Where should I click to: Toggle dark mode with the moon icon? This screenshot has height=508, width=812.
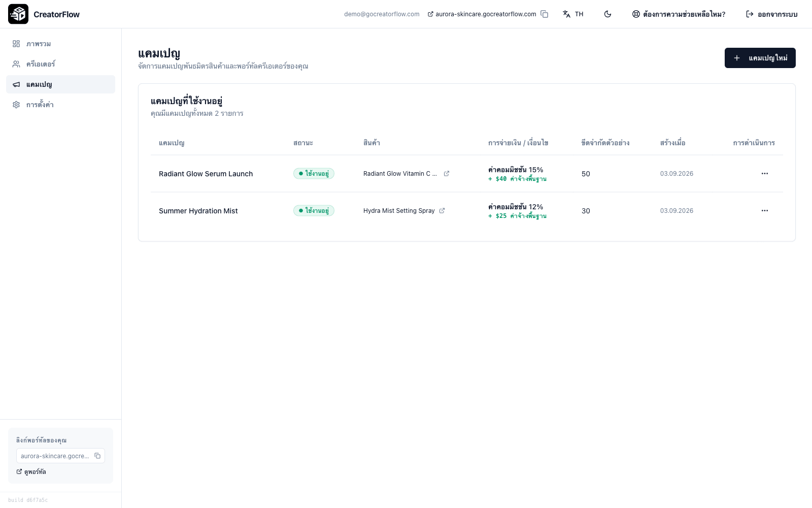[607, 14]
